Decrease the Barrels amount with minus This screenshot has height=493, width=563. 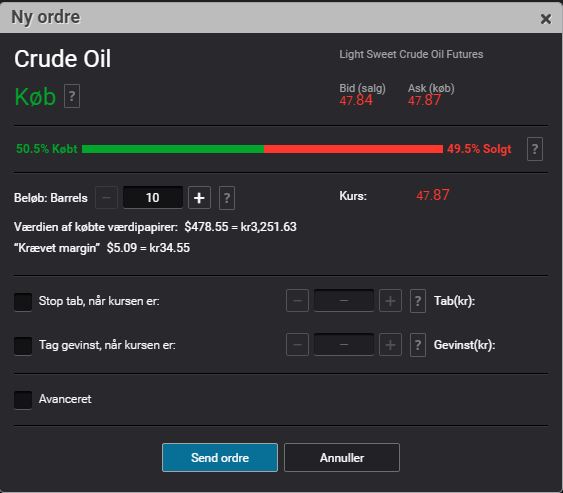pos(106,197)
